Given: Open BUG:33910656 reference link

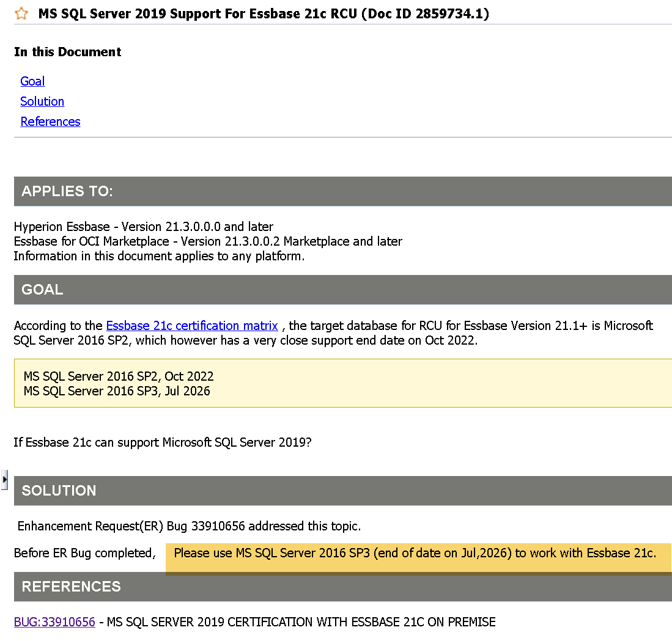Looking at the screenshot, I should click(54, 621).
